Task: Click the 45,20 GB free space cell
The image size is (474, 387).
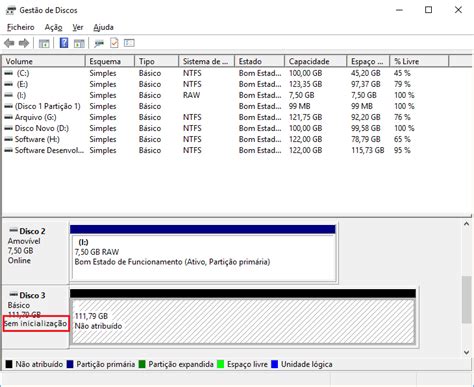Action: point(366,73)
